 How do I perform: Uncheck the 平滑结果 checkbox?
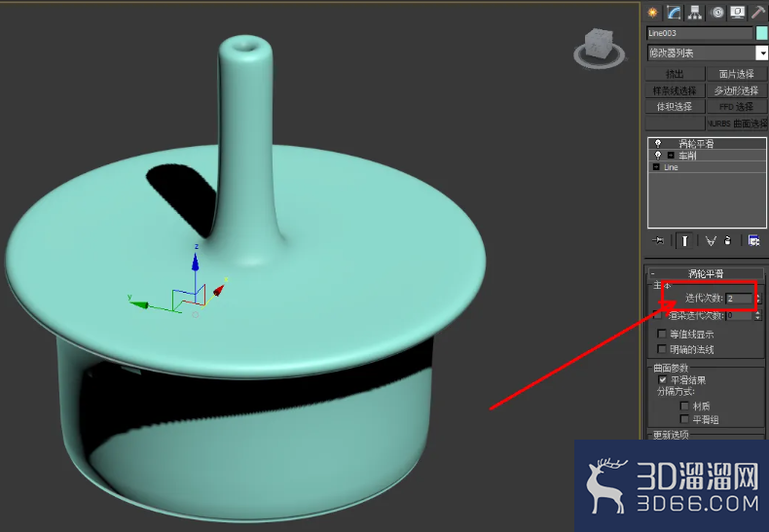pyautogui.click(x=663, y=379)
